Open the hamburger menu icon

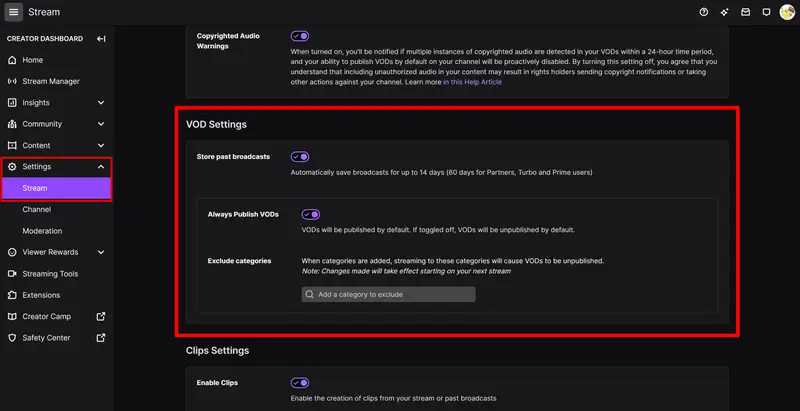pos(13,12)
